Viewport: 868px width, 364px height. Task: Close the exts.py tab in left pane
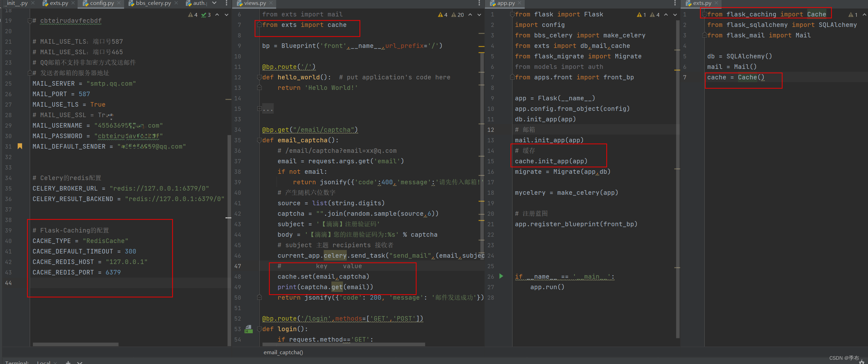click(73, 3)
